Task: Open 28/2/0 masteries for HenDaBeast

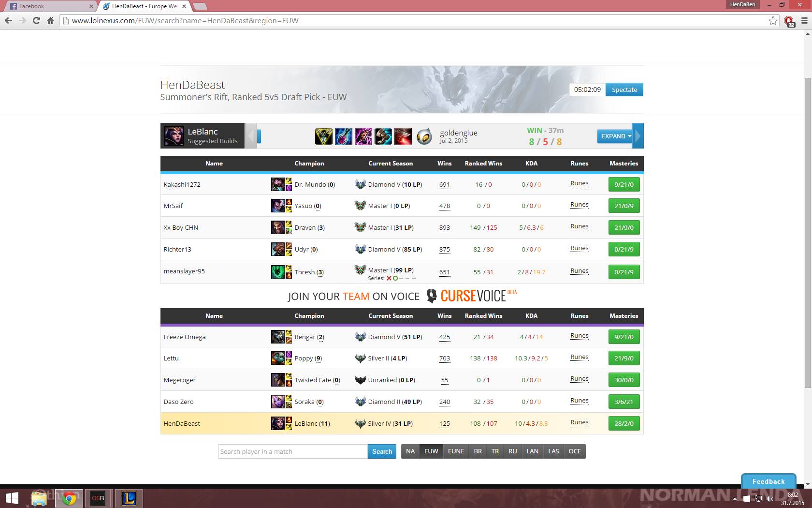Action: coord(624,423)
